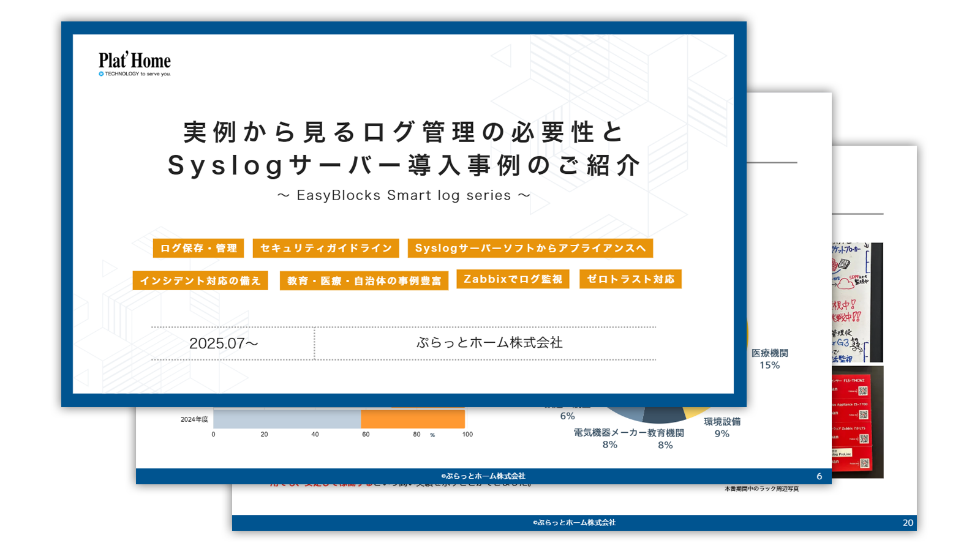Click the 環境設備 9% pie label
The width and height of the screenshot is (980, 551).
[x=722, y=427]
